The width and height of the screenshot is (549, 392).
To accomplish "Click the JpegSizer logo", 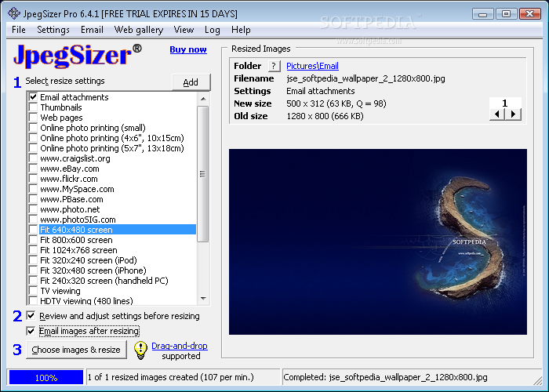I will coord(78,56).
